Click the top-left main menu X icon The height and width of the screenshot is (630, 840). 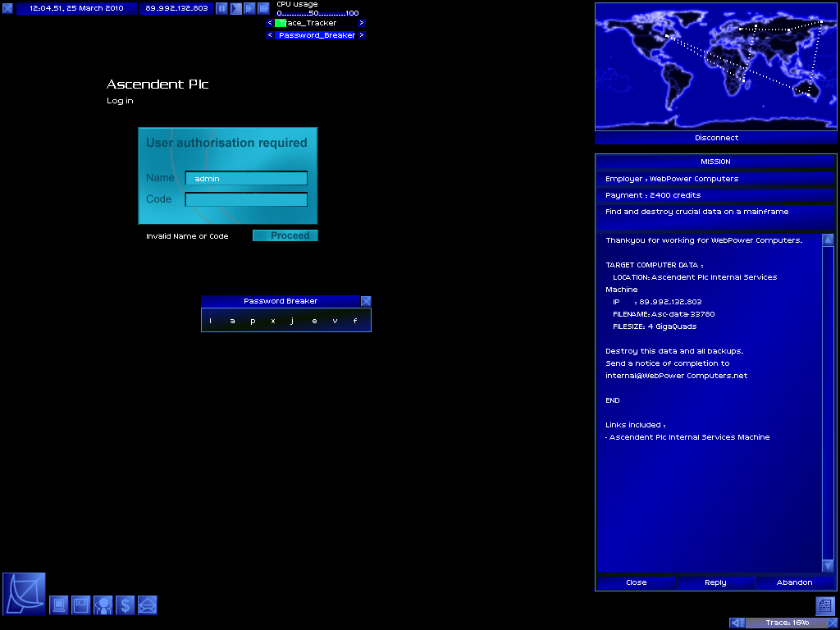point(7,8)
